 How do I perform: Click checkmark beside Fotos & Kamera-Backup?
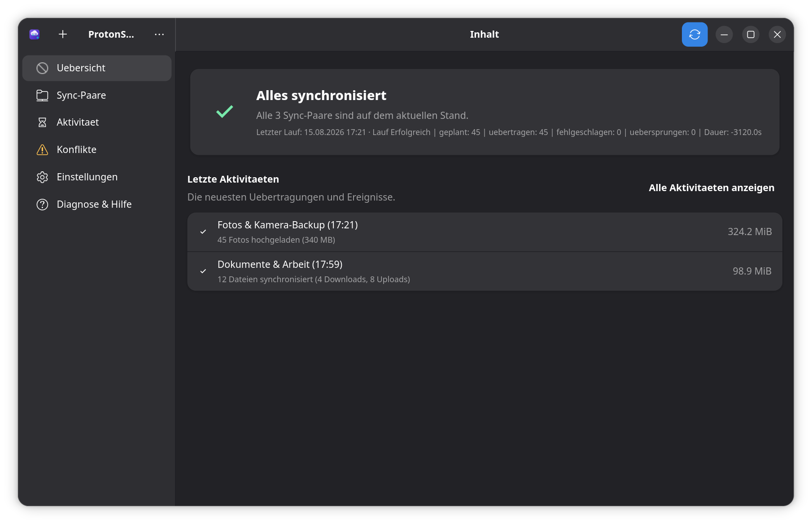point(203,232)
